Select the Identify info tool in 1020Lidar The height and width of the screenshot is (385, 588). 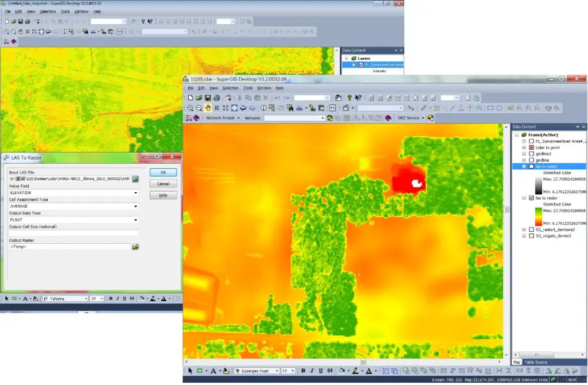pos(264,108)
